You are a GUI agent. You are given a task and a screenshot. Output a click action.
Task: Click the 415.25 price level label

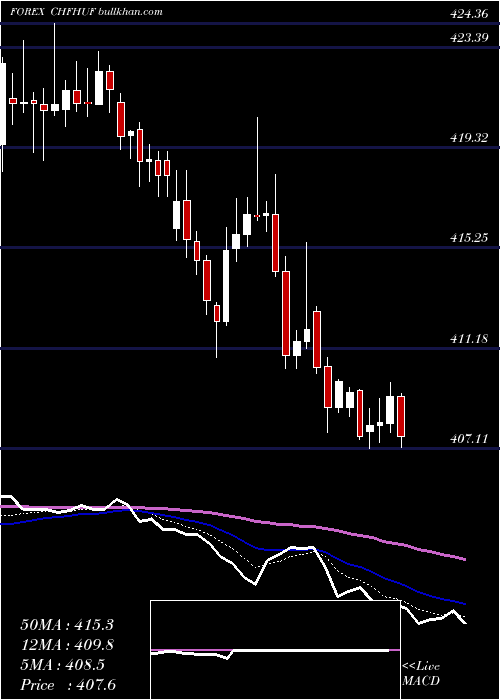(x=469, y=238)
